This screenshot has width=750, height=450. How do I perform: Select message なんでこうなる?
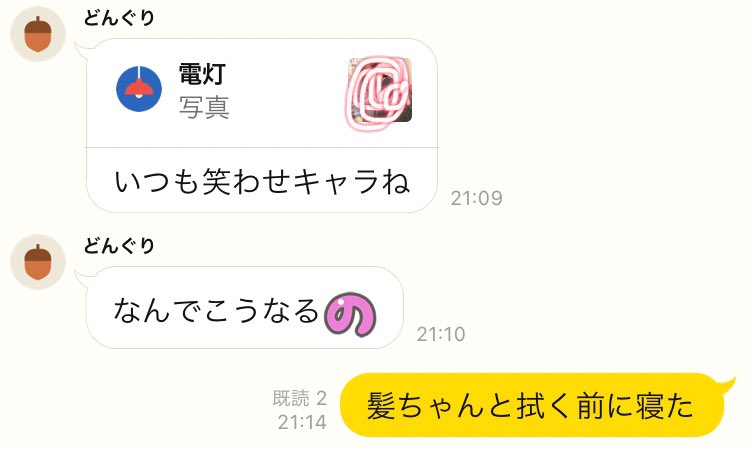click(216, 311)
